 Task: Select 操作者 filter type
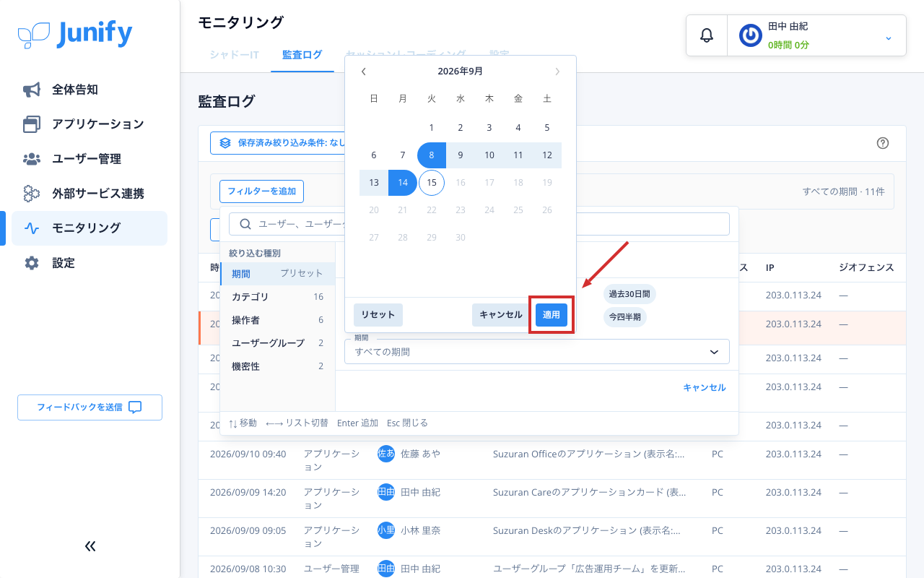click(x=278, y=320)
